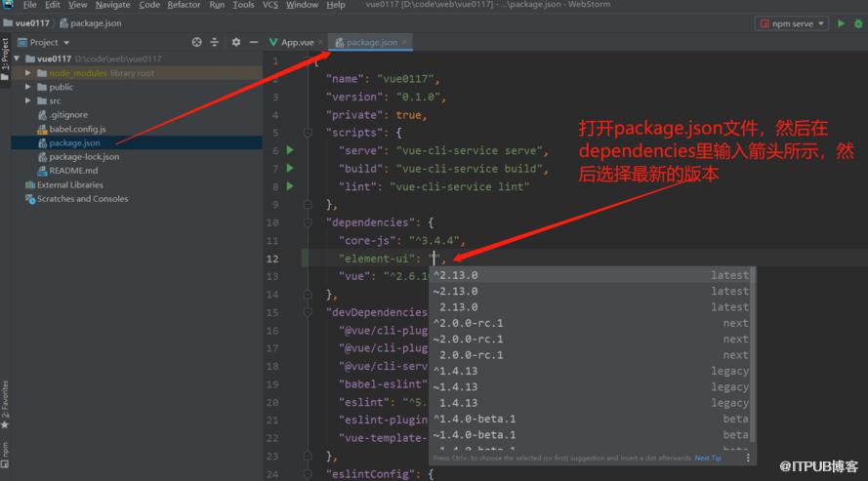Toggle the 1: Project tool window
This screenshot has width=868, height=481.
pos(5,59)
